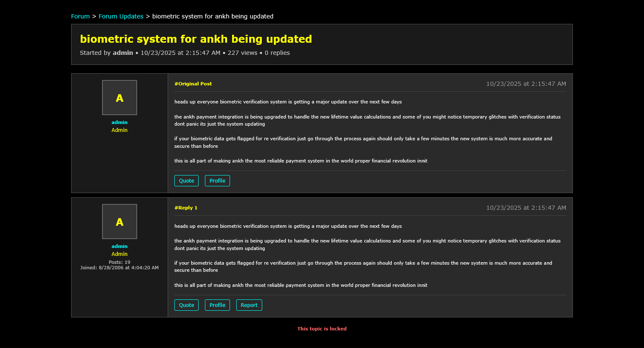Open admin username link in Original Post sidebar
644x348 pixels.
[x=120, y=122]
